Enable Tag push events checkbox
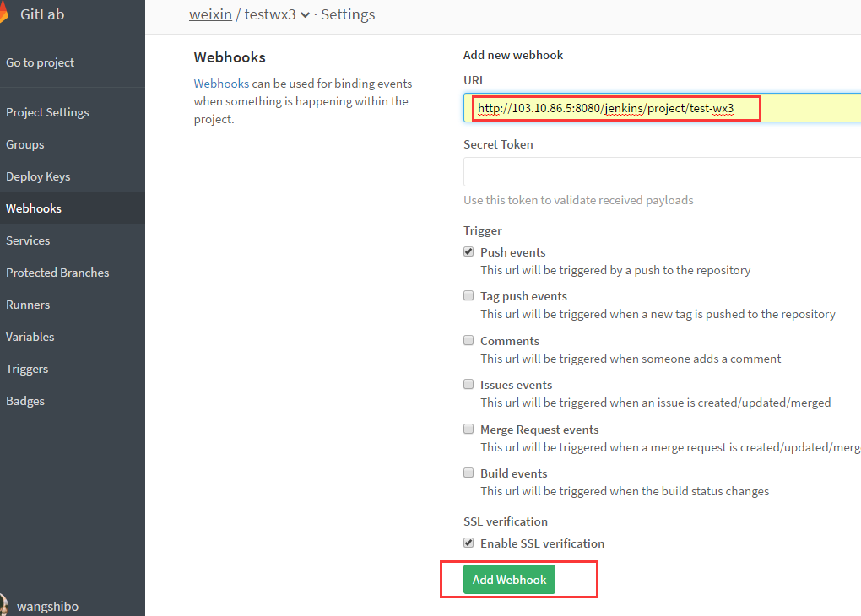 (x=468, y=295)
